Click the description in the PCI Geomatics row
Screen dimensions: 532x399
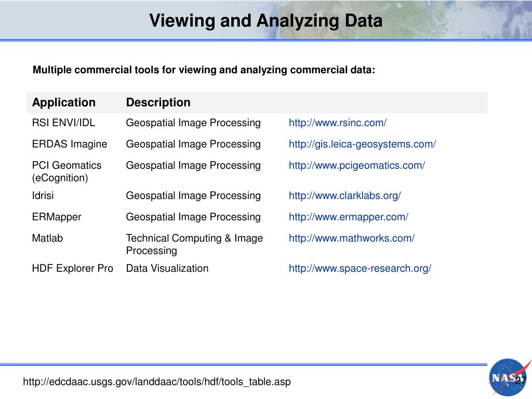[x=193, y=166]
